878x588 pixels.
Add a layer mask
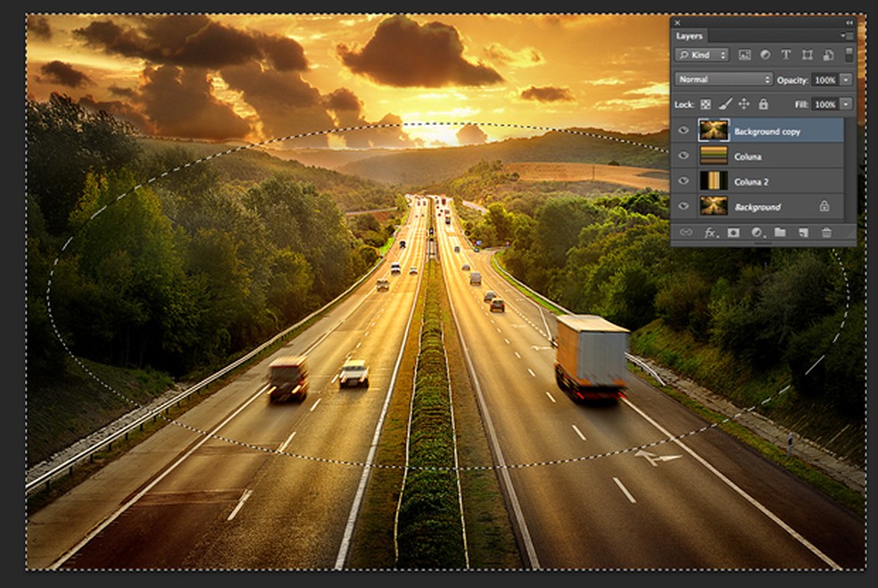[733, 232]
